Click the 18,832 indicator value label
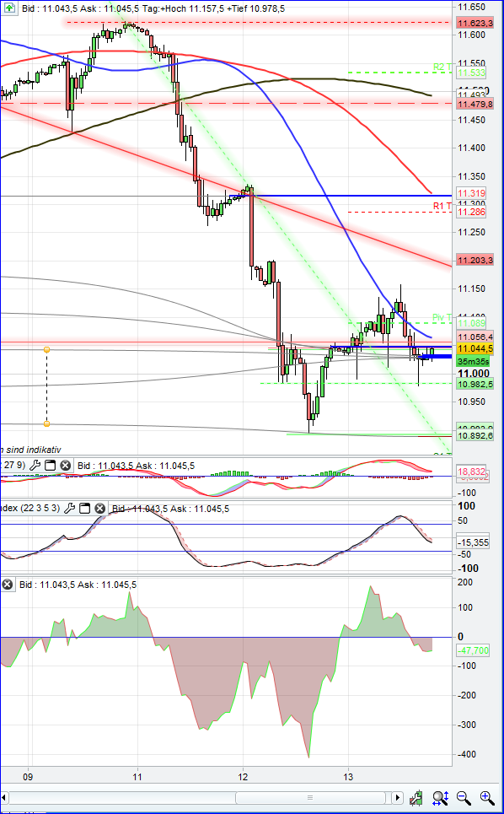The image size is (504, 814). pos(472,472)
